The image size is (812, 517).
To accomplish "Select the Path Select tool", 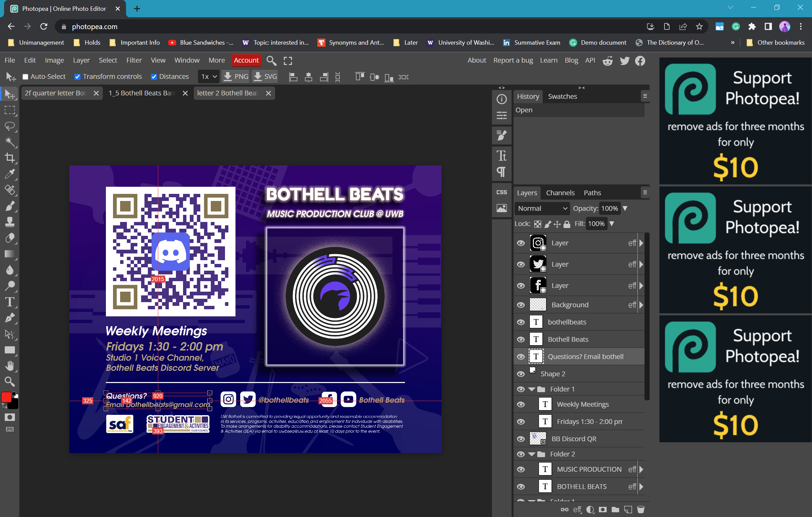I will click(10, 334).
